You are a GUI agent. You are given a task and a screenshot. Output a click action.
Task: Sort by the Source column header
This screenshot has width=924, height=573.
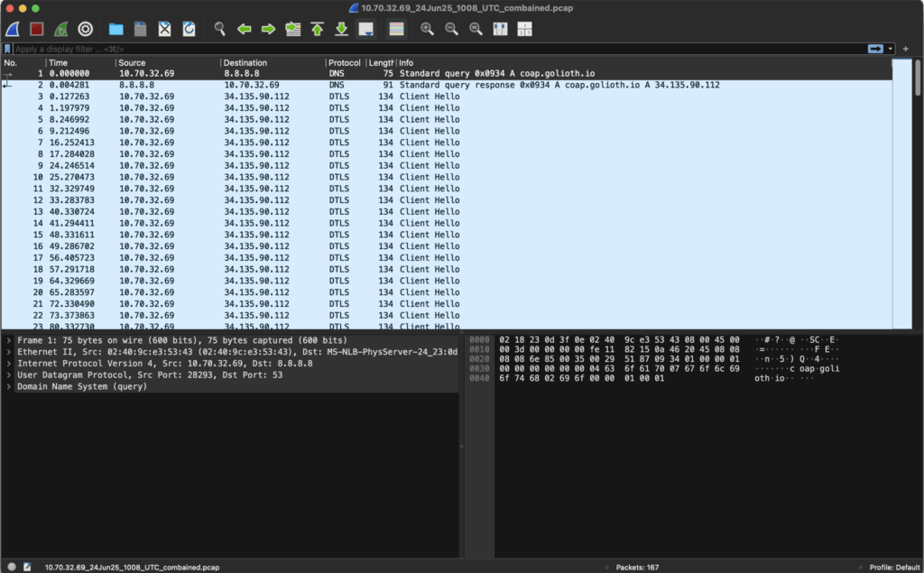[168, 62]
